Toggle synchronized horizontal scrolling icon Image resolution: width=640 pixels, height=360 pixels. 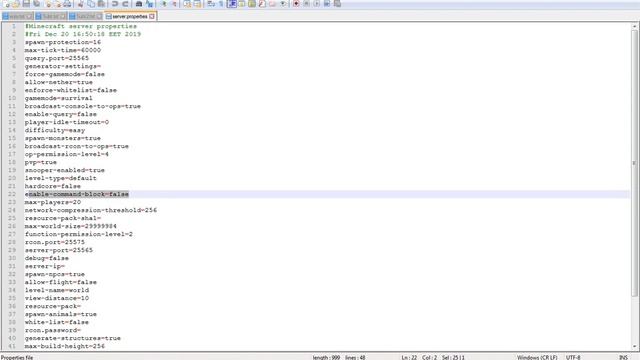(x=197, y=4)
